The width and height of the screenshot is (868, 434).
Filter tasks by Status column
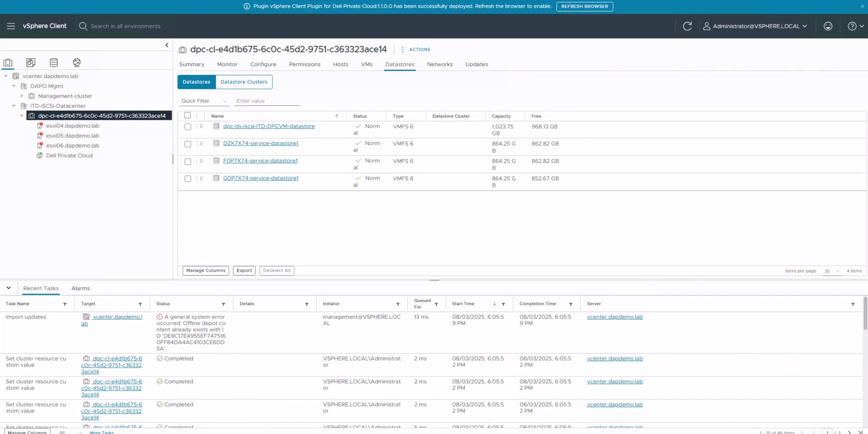click(x=223, y=304)
